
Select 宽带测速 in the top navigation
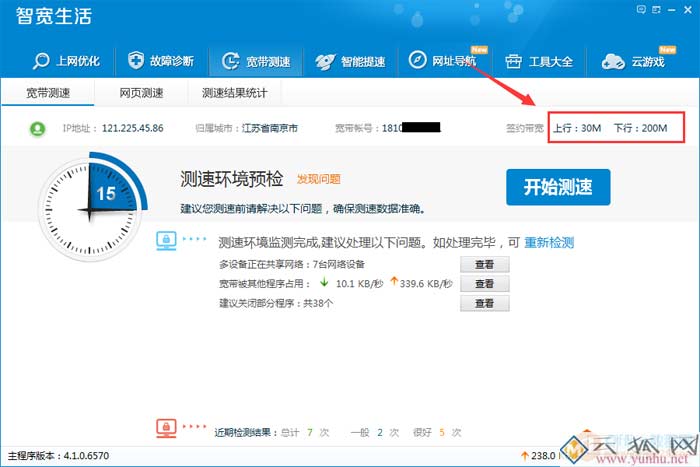click(256, 61)
